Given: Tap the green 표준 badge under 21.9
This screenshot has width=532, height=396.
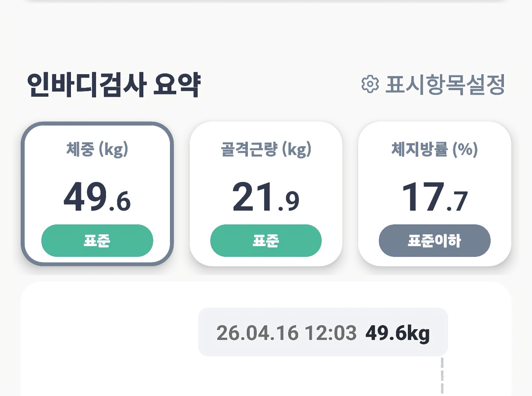Looking at the screenshot, I should click(266, 241).
